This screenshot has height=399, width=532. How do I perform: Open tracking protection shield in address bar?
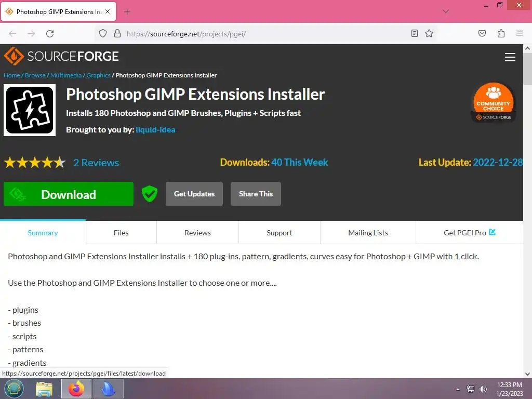point(103,33)
